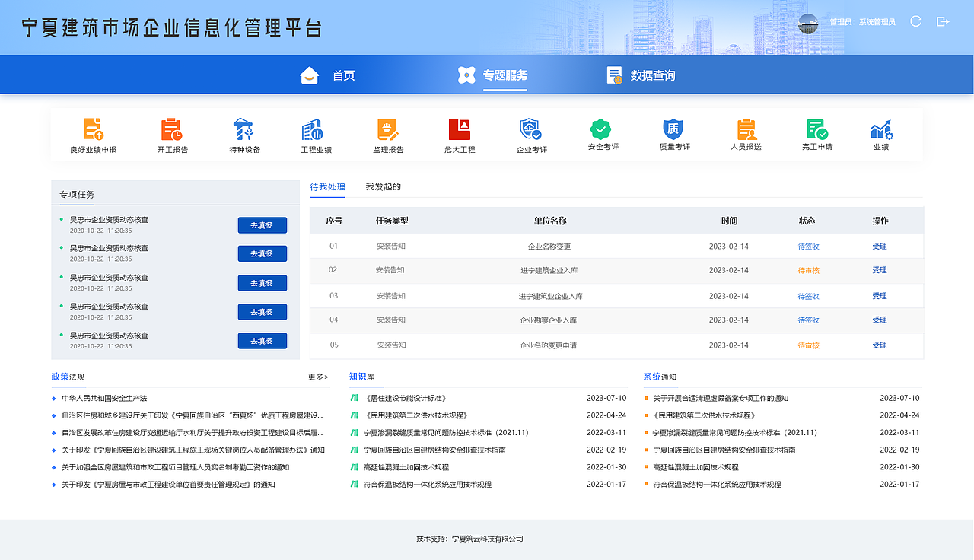974x560 pixels.
Task: Click 受理 for 进宁建筑企业入库 row 02
Action: [880, 270]
